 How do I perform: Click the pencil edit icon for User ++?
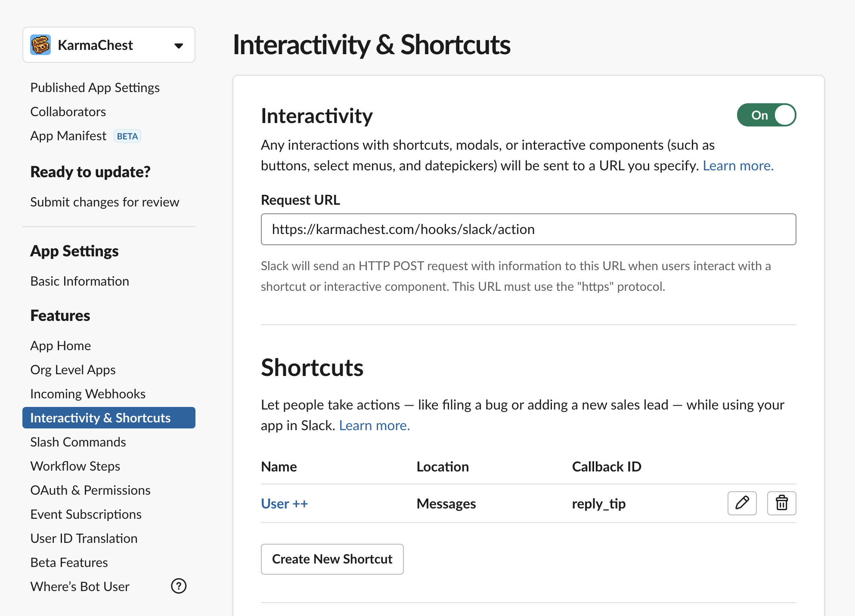coord(742,503)
